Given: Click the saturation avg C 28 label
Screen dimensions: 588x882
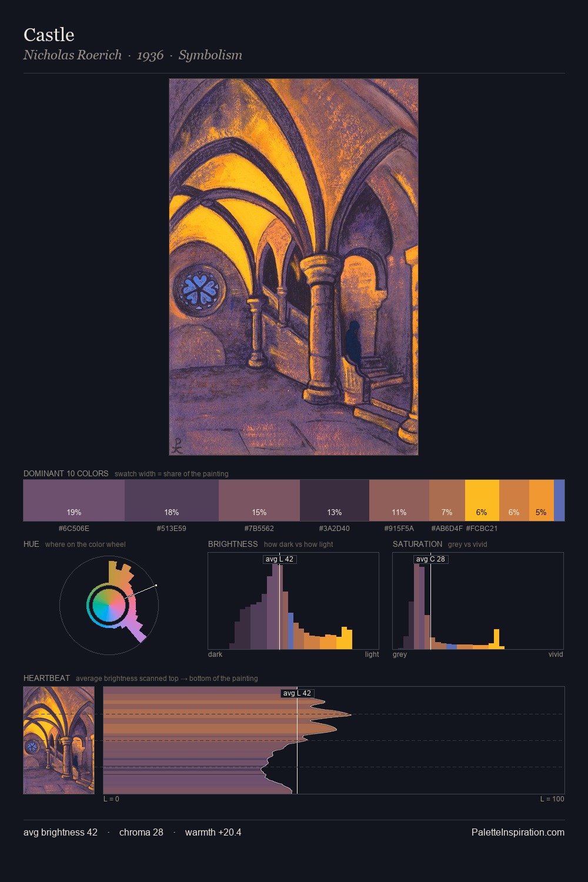Looking at the screenshot, I should point(430,559).
